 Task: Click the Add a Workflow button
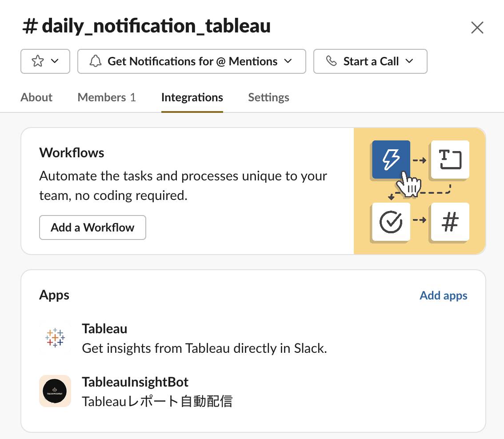pyautogui.click(x=92, y=227)
